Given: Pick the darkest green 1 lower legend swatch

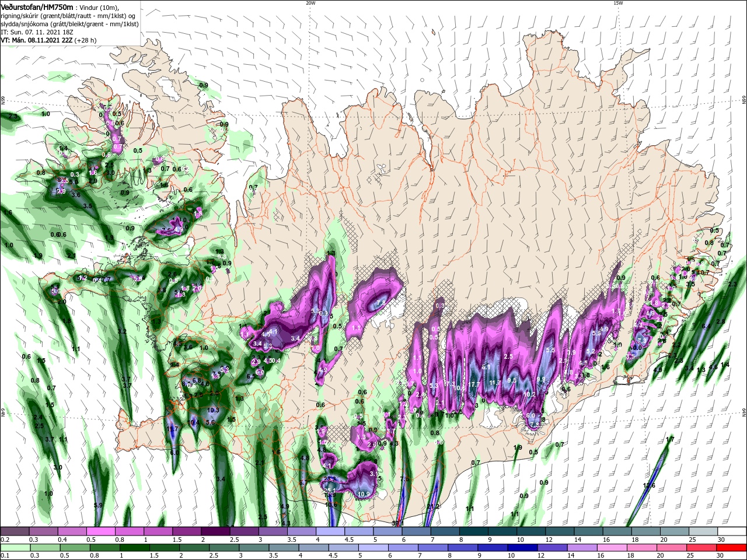Looking at the screenshot, I should pos(134,547).
